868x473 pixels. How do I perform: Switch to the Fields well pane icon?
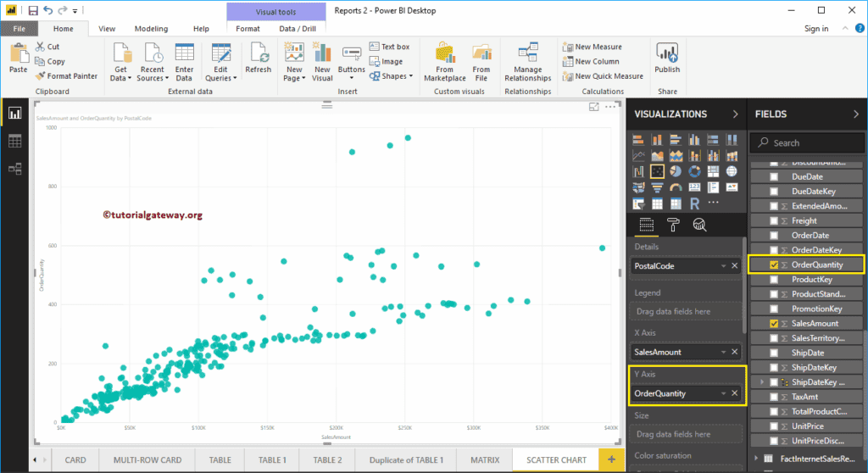pyautogui.click(x=646, y=225)
